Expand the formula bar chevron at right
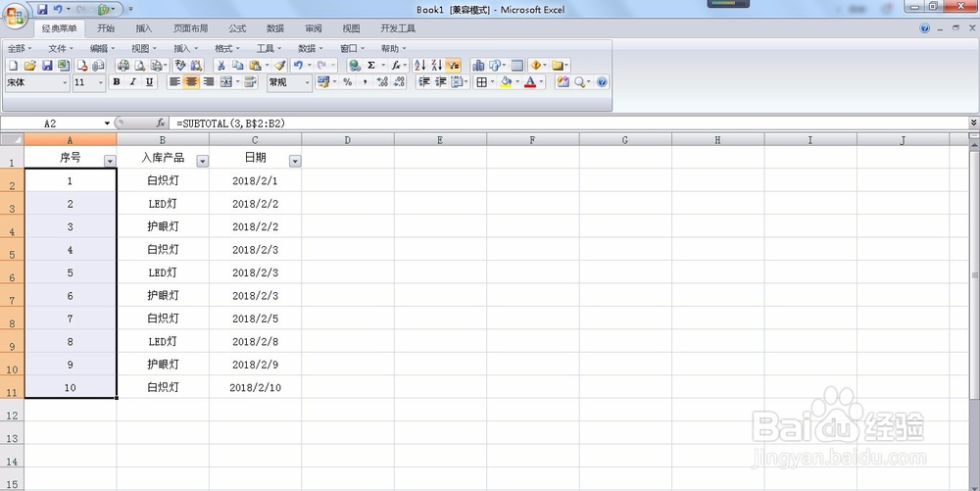The height and width of the screenshot is (491, 980). [x=973, y=123]
